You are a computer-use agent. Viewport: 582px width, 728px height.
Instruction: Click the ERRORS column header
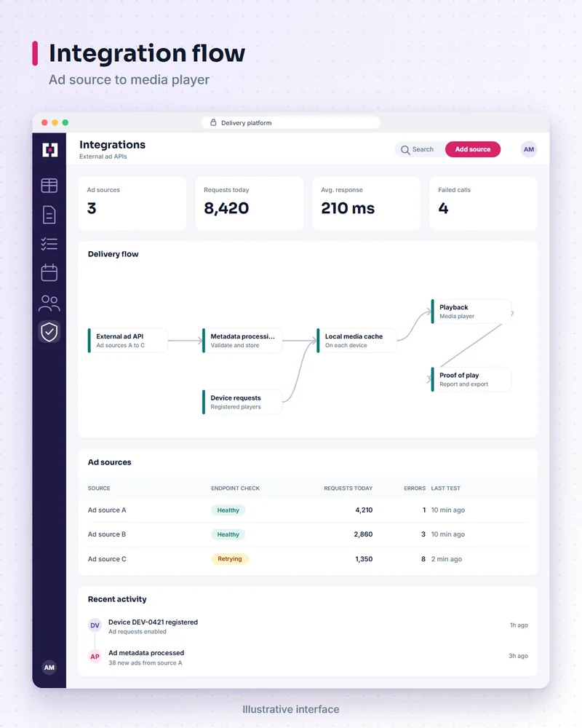tap(415, 488)
